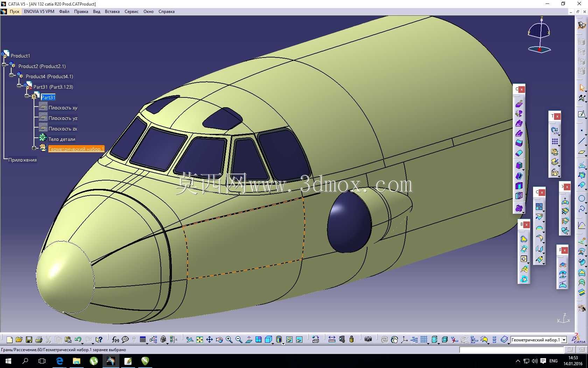
Task: Open the Formula f(x) editor
Action: (x=115, y=340)
